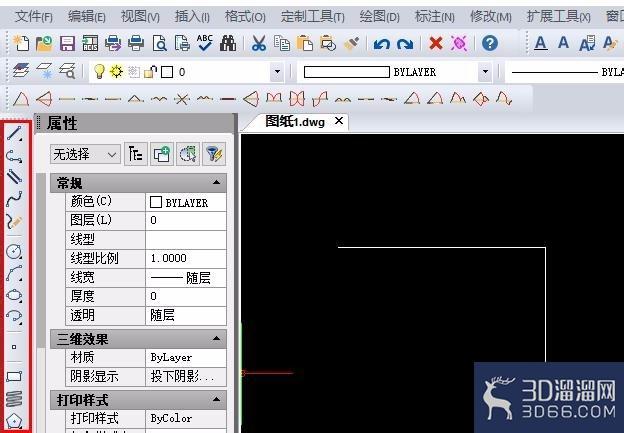Open help with question mark icon
624x433 pixels.
490,43
